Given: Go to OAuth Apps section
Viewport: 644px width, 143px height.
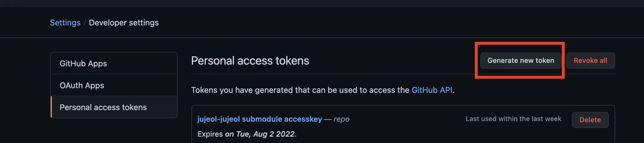Looking at the screenshot, I should point(82,85).
